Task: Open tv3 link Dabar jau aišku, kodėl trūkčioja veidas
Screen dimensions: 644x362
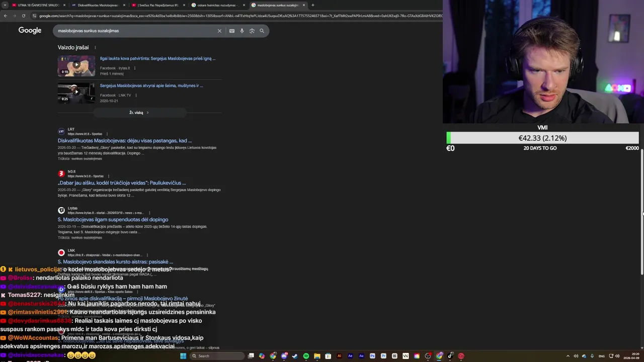Action: (x=122, y=183)
